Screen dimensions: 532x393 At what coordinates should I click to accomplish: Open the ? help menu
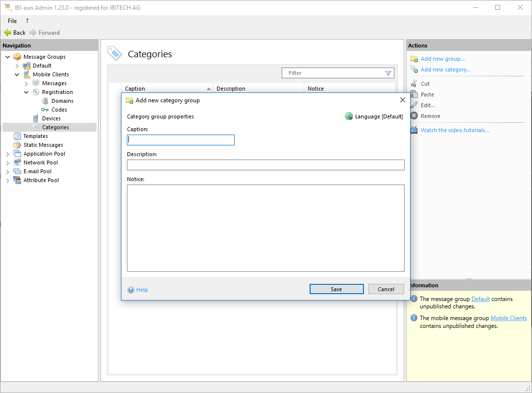click(x=27, y=21)
